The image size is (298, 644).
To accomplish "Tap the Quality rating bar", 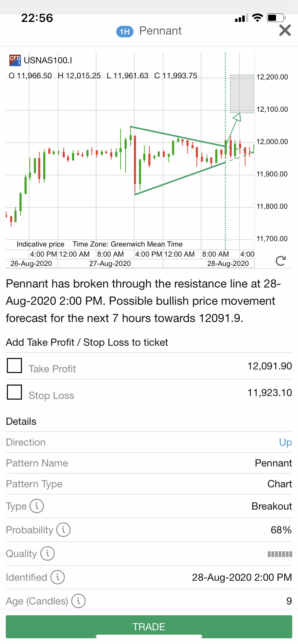I will pos(280,554).
